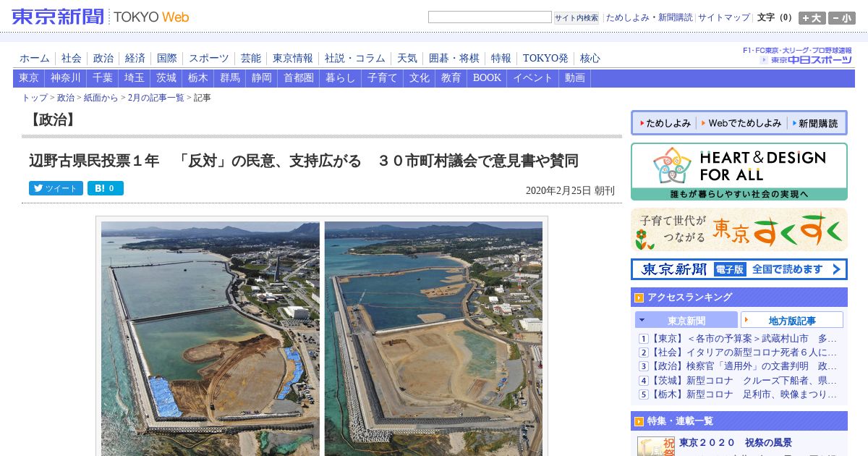Open 政治 section in main navigation
Screen dimensions: 868x456
click(x=103, y=58)
